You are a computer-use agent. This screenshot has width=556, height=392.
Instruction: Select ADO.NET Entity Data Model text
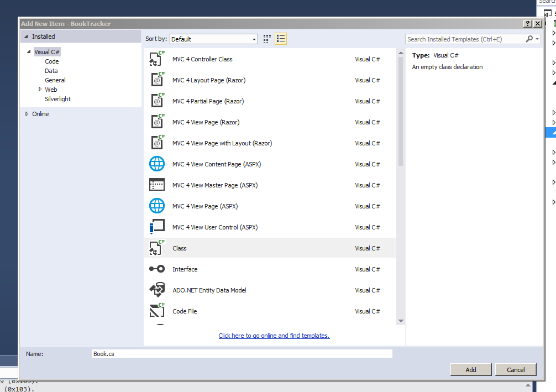209,290
